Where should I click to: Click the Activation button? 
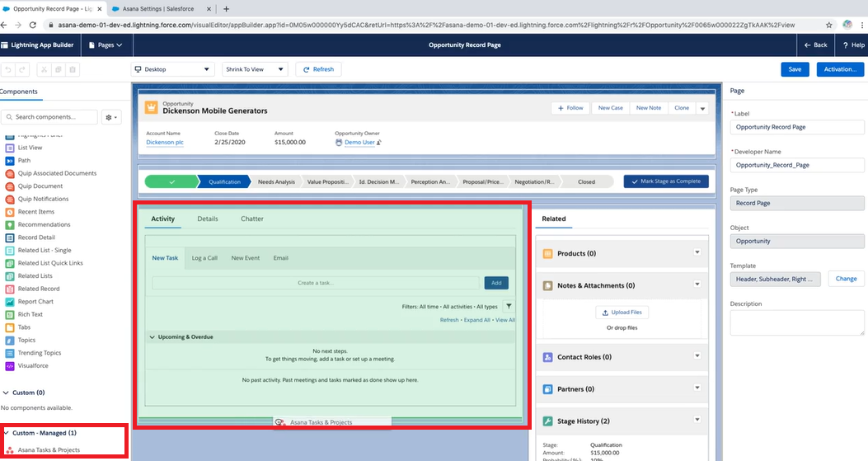(x=840, y=69)
